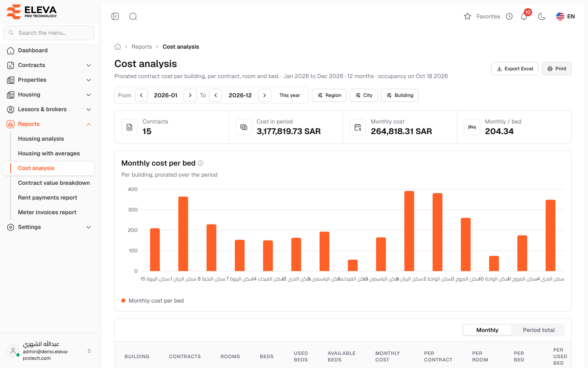Open the EN language selector
The width and height of the screenshot is (588, 368).
566,16
